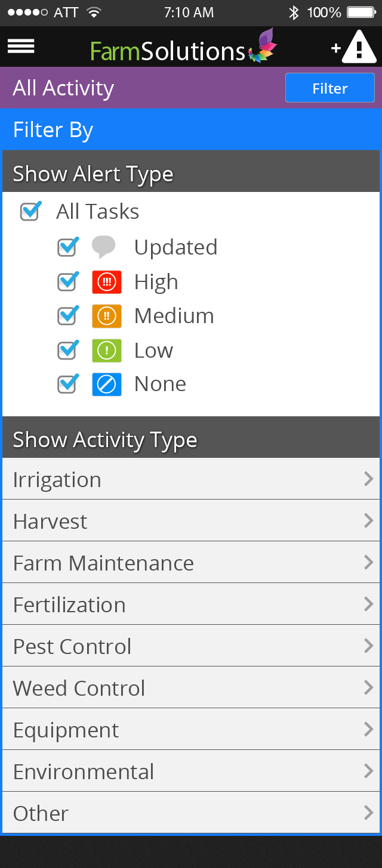Tap the red High priority icon

107,282
